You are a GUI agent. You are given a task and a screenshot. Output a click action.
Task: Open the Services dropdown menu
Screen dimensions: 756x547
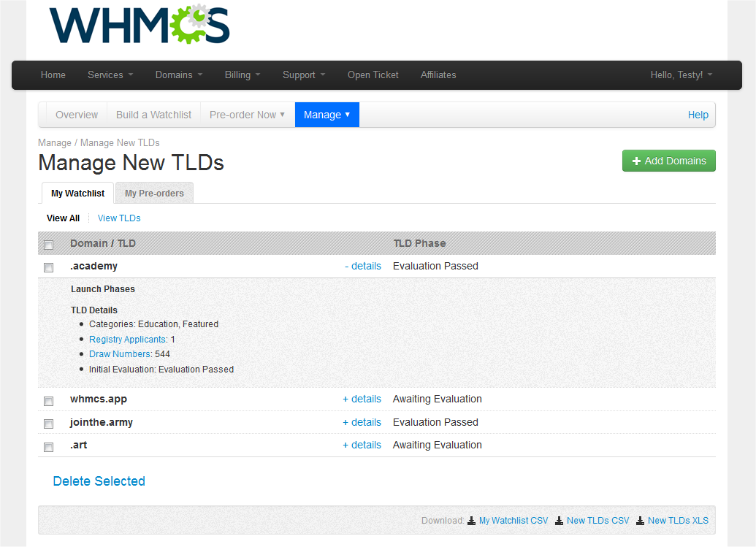110,74
